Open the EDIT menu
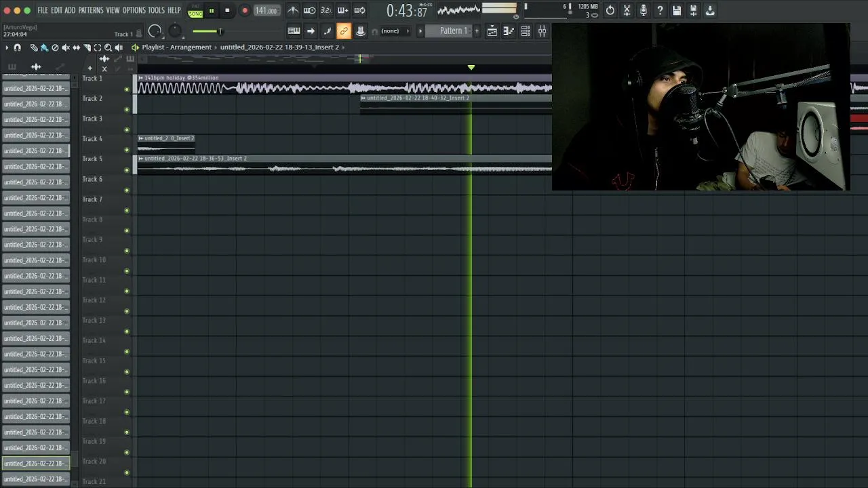 click(56, 10)
